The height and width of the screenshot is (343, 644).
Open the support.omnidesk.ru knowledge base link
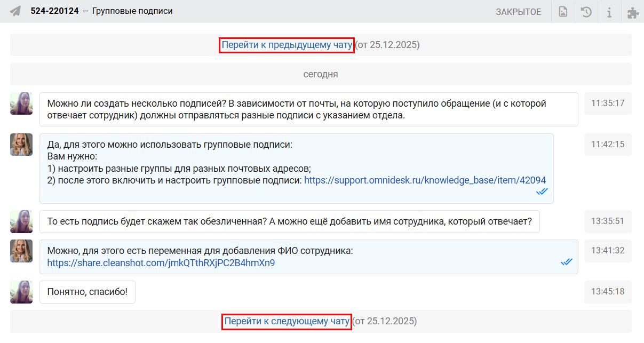425,180
